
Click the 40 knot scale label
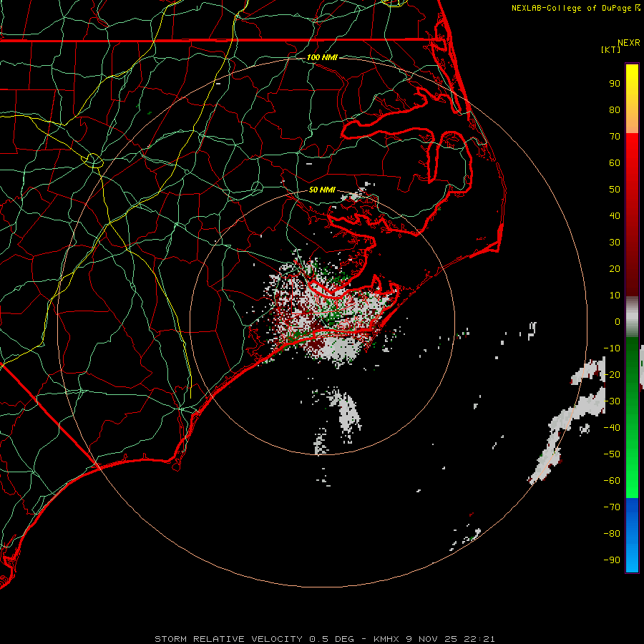pyautogui.click(x=615, y=216)
